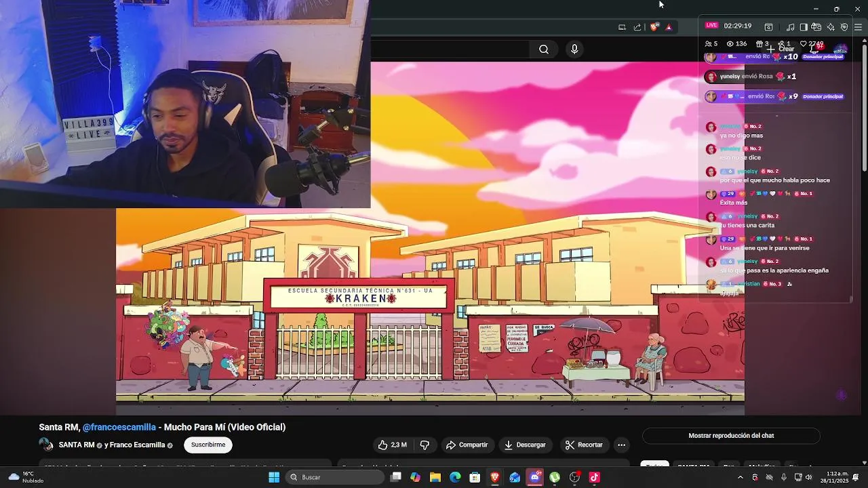Open the @francoescamilla channel link
Image resolution: width=868 pixels, height=488 pixels.
119,427
